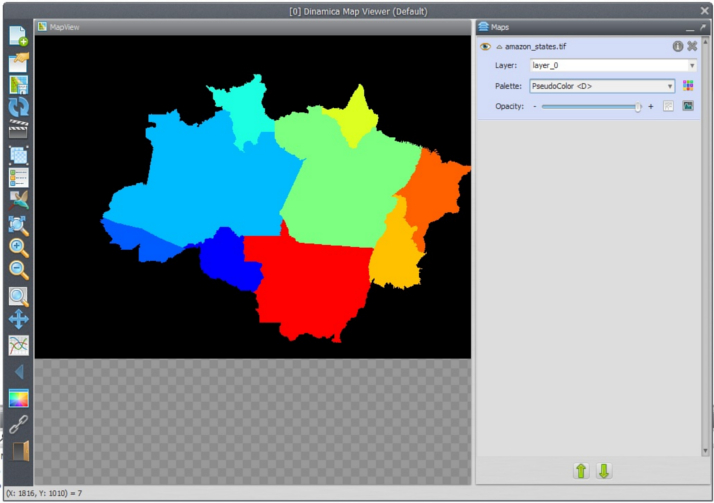The width and height of the screenshot is (714, 503).
Task: Remove the amazon_states.tif map with X
Action: pos(692,46)
